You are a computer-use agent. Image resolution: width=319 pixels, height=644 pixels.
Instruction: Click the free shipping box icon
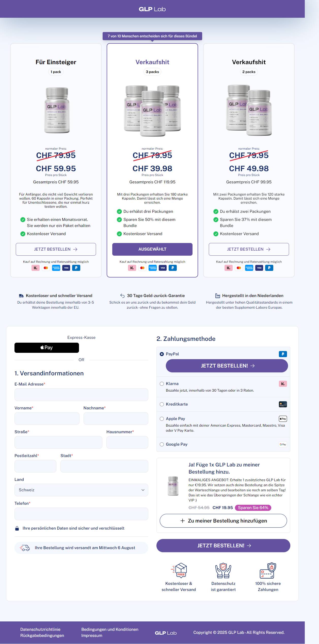point(179,570)
